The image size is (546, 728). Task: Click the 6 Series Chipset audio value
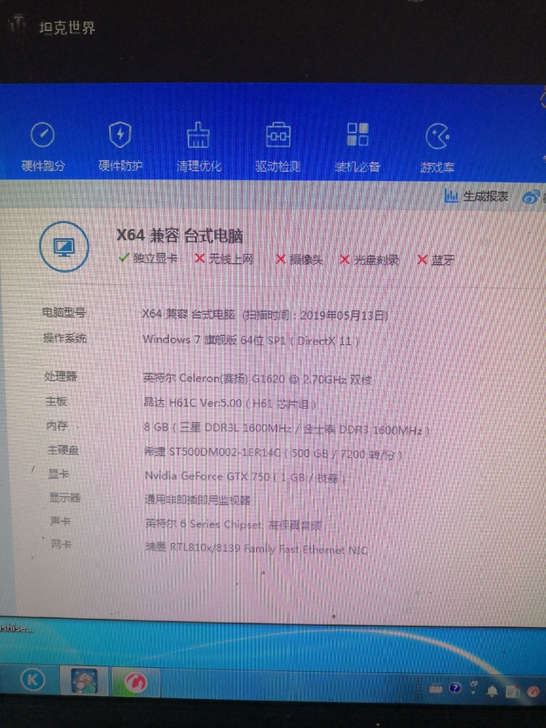point(234,525)
